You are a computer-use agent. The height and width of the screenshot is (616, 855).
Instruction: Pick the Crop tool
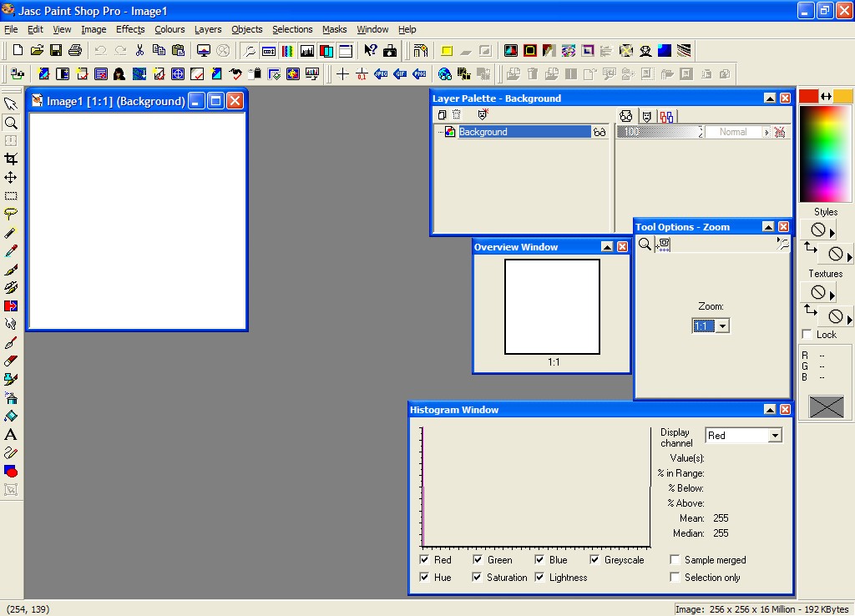click(x=10, y=159)
